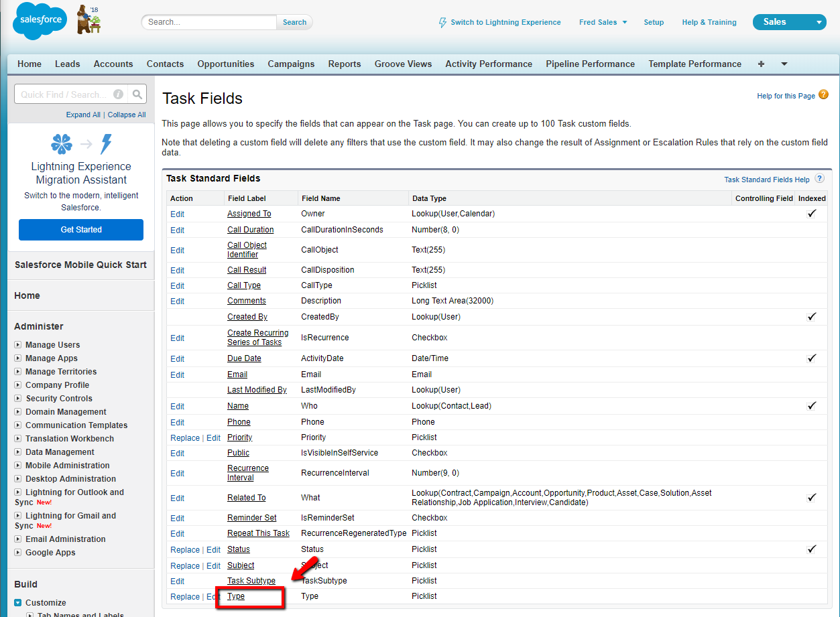Image resolution: width=840 pixels, height=617 pixels.
Task: Expand the Email Administration section
Action: [x=18, y=539]
